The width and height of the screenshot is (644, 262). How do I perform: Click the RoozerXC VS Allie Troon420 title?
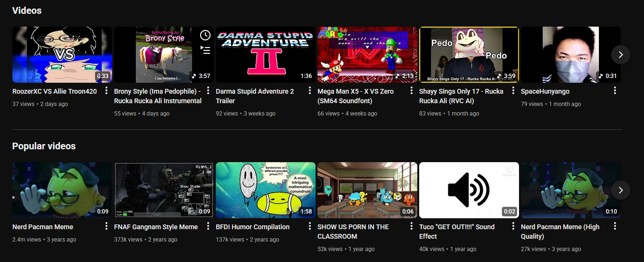tap(55, 91)
